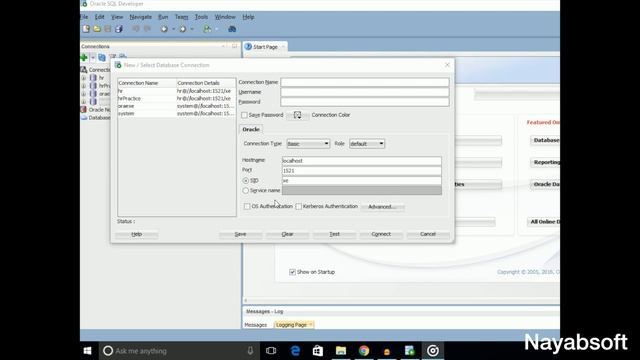
Task: Click the binoculars Find DB Object icon
Action: [x=232, y=29]
